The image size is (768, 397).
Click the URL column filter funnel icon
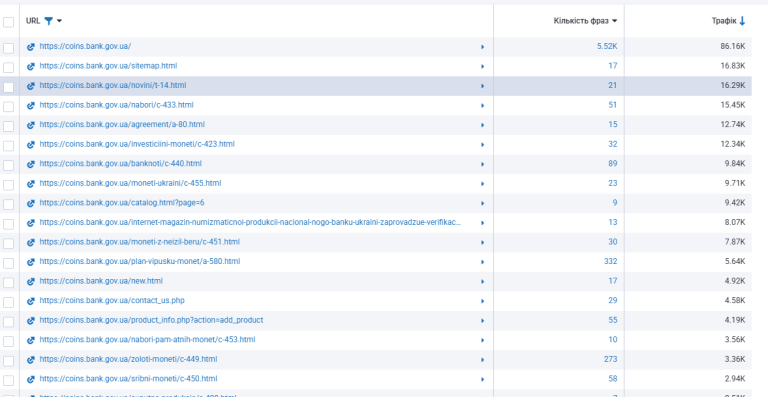click(48, 21)
